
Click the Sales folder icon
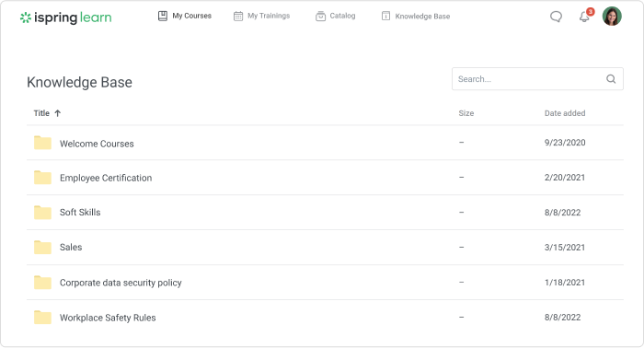click(42, 248)
